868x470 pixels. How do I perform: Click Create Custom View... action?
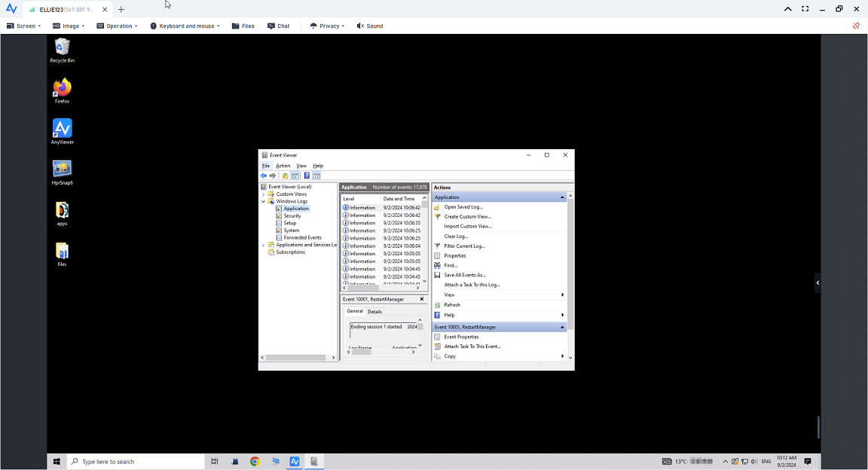[x=467, y=217]
